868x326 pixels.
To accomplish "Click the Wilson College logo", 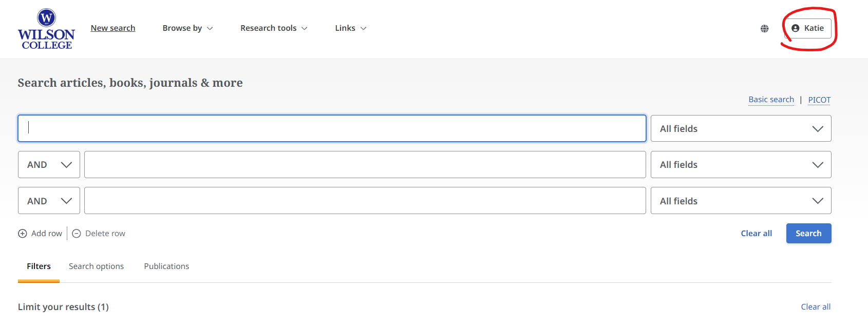I will [46, 29].
